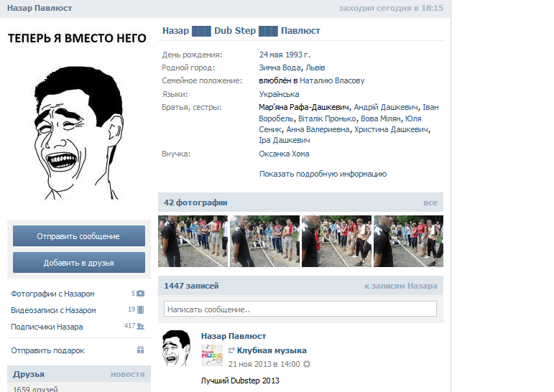The height and width of the screenshot is (392, 554).
Task: Click the people icon beside Подписчики Назара
Action: pyautogui.click(x=140, y=327)
